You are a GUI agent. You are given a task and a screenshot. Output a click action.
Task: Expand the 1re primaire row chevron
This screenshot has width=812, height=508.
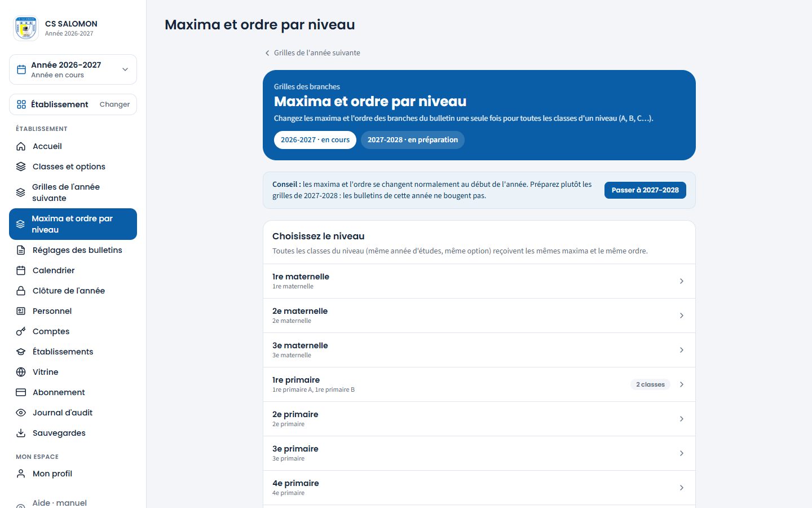(682, 384)
